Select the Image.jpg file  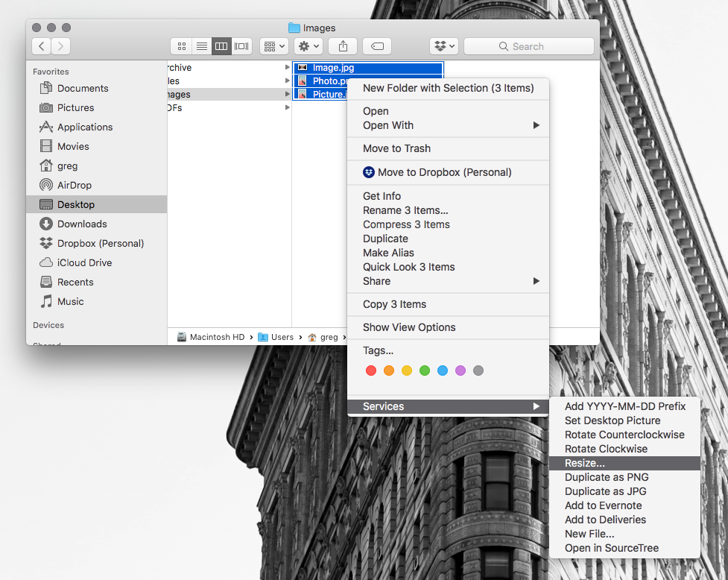[368, 68]
